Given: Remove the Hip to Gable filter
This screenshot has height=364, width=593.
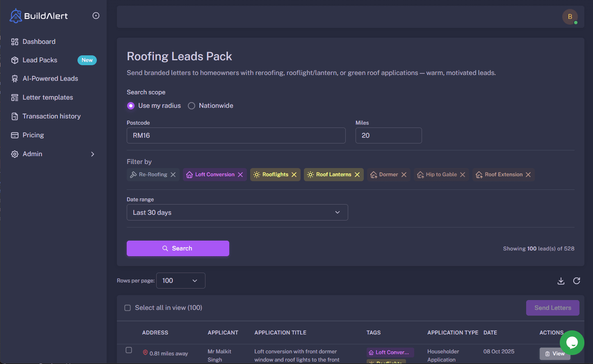Looking at the screenshot, I should pyautogui.click(x=463, y=175).
